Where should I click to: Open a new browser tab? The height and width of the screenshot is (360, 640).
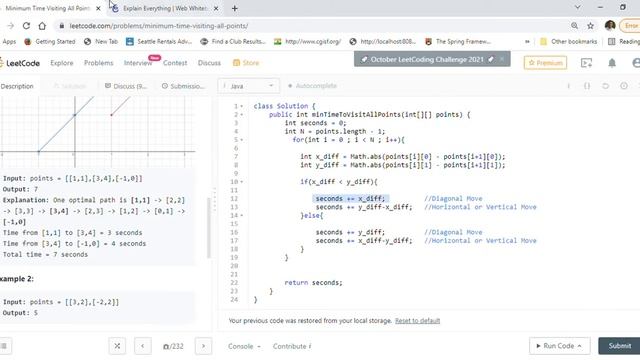pos(235,8)
